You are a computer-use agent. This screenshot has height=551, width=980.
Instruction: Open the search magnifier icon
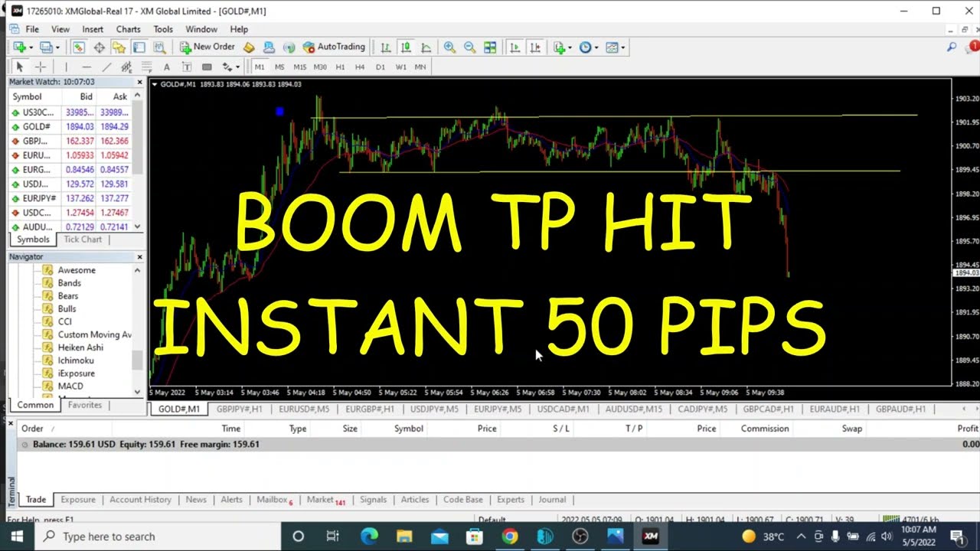click(x=952, y=47)
